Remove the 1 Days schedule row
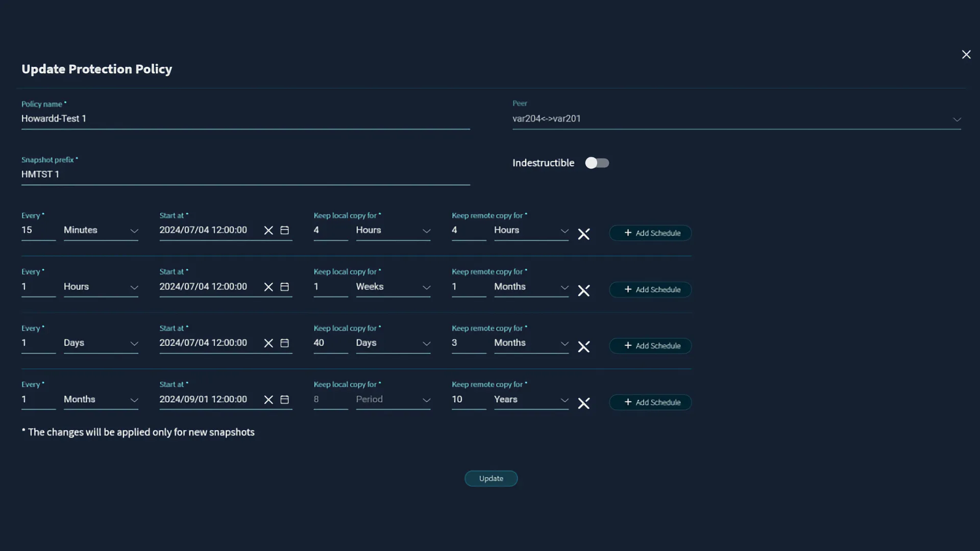Screen dimensions: 980x551 point(583,347)
